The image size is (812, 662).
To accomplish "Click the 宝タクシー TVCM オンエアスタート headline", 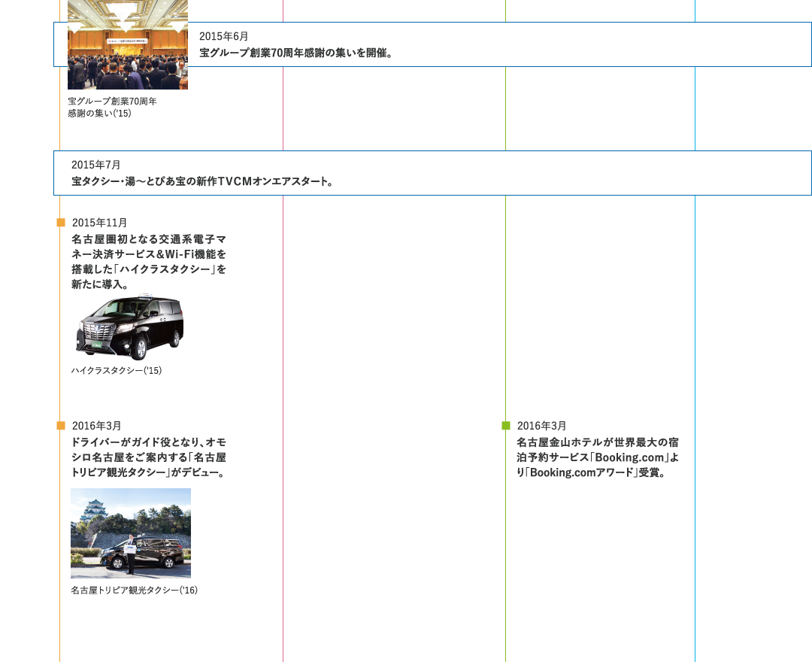I will 202,181.
